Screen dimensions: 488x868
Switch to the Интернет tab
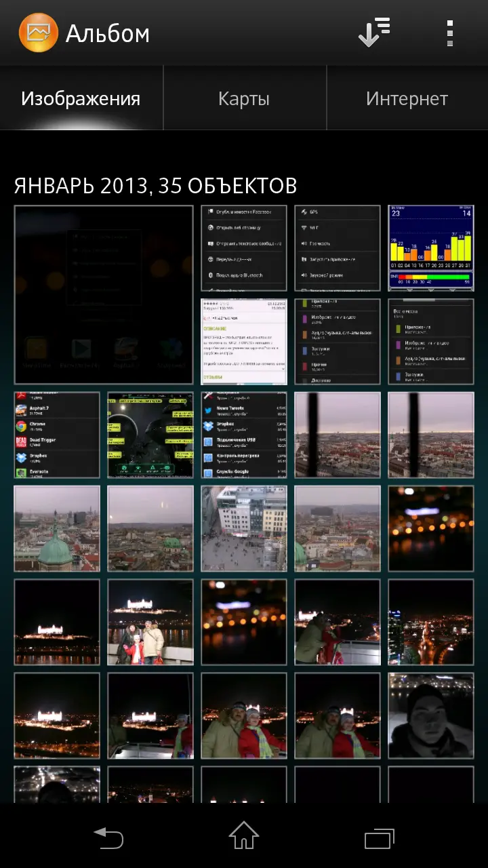pyautogui.click(x=407, y=99)
